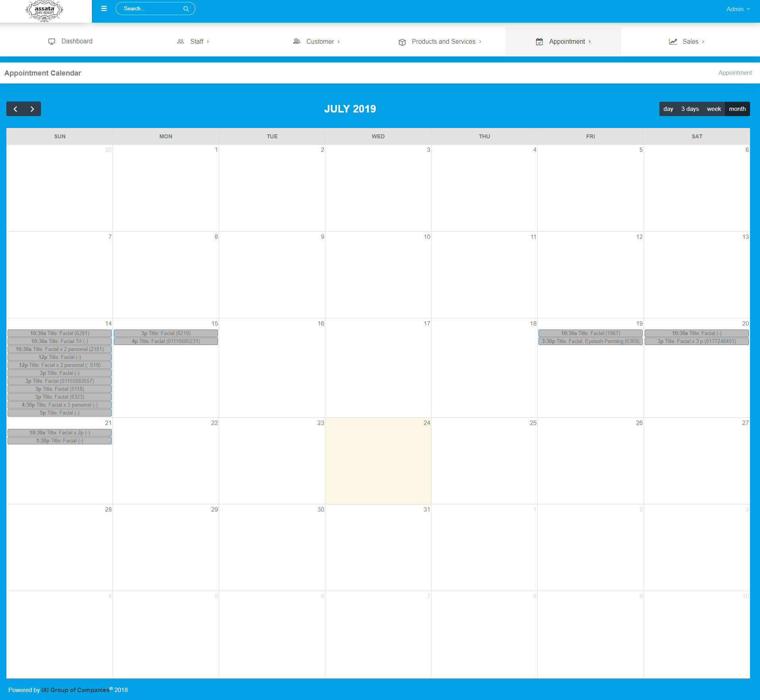This screenshot has width=760, height=700.
Task: Expand the Products and Services menu
Action: click(x=443, y=42)
